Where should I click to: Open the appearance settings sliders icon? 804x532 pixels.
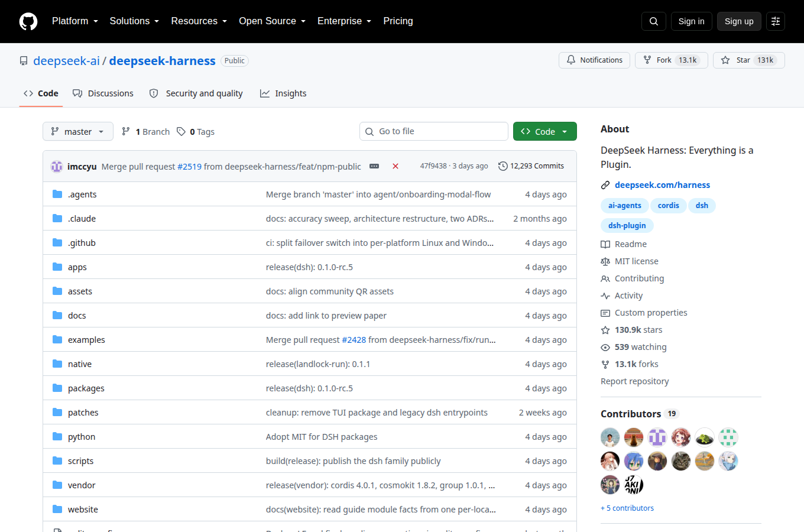[x=776, y=21]
